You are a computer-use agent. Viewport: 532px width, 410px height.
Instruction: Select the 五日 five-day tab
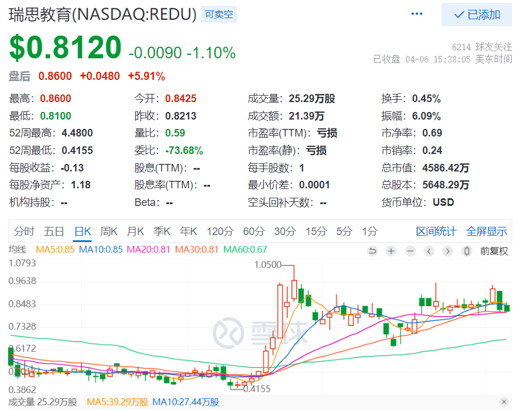click(x=54, y=232)
